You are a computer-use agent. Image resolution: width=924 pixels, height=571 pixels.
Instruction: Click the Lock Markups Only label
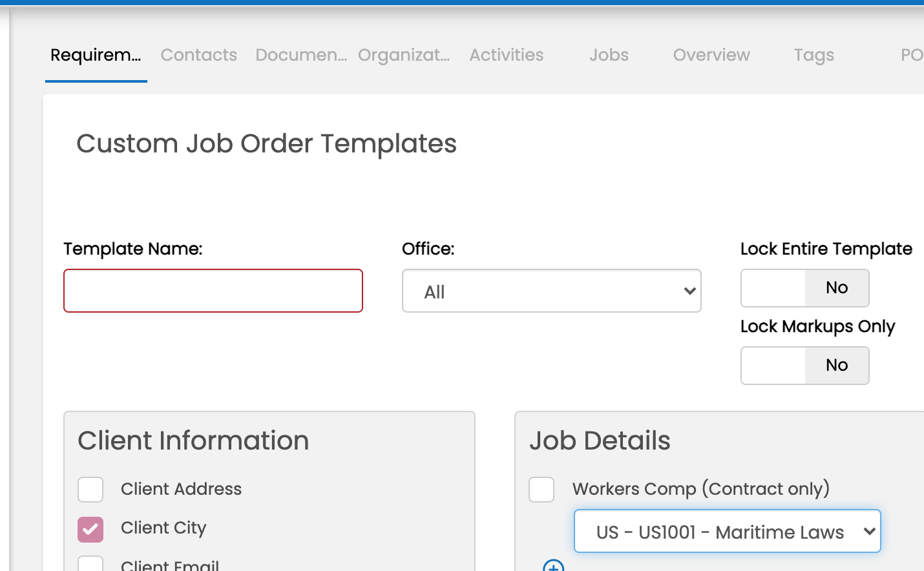click(x=818, y=326)
